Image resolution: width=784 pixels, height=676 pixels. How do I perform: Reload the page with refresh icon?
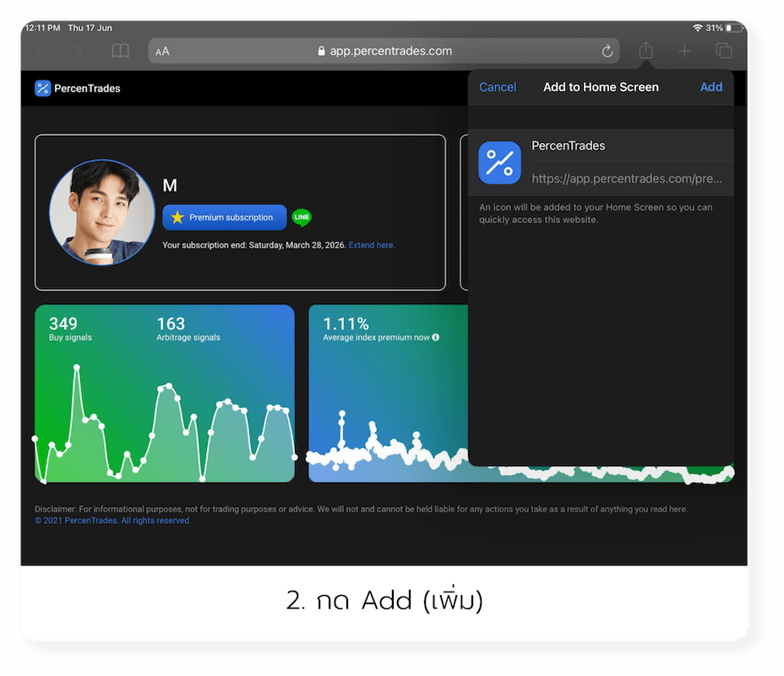coord(607,51)
